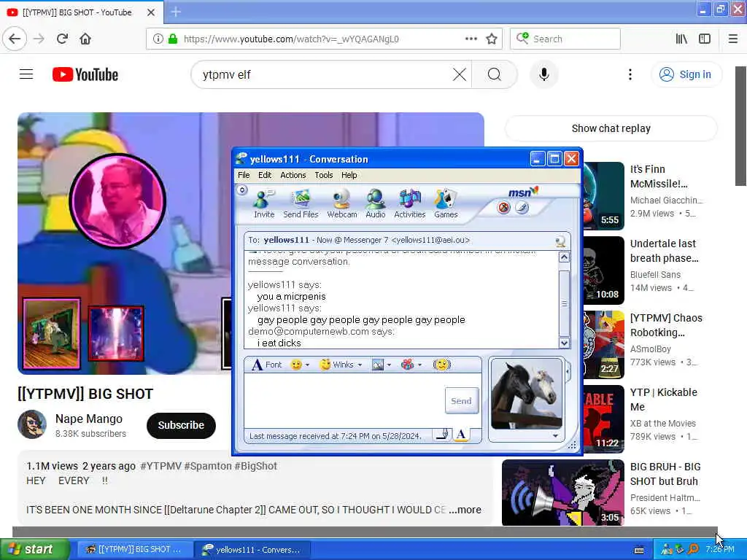
Task: Open page actions three-dot menu in URL bar
Action: coord(471,39)
